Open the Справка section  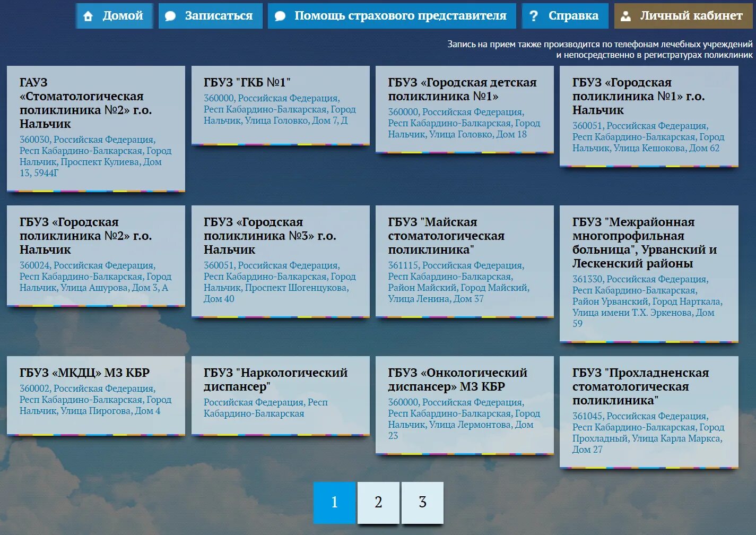[566, 16]
